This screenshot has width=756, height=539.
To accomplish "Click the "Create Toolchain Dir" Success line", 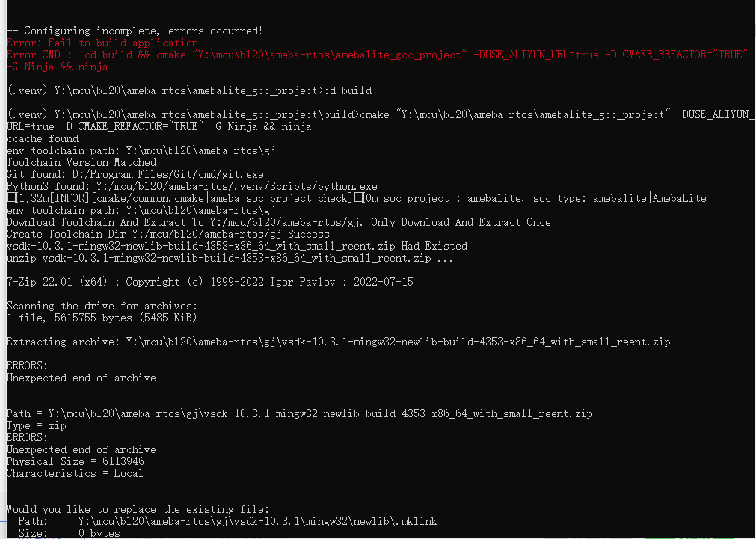I will pyautogui.click(x=168, y=234).
